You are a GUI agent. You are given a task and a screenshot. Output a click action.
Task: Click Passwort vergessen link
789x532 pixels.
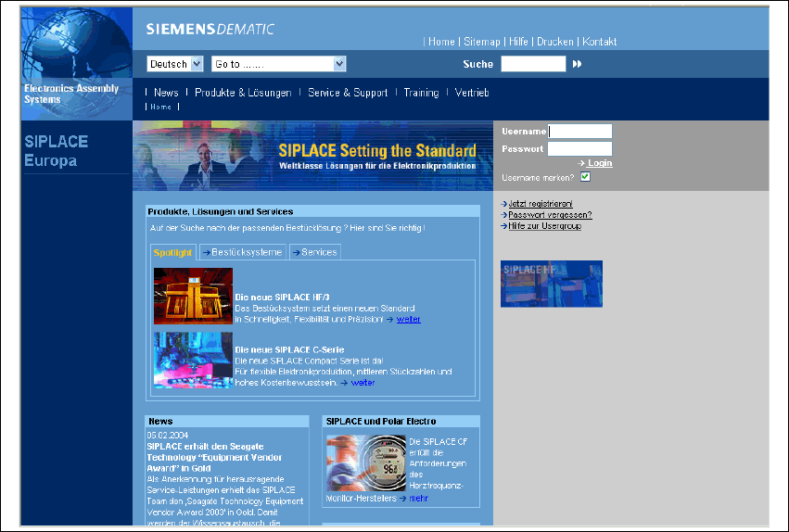[x=550, y=215]
